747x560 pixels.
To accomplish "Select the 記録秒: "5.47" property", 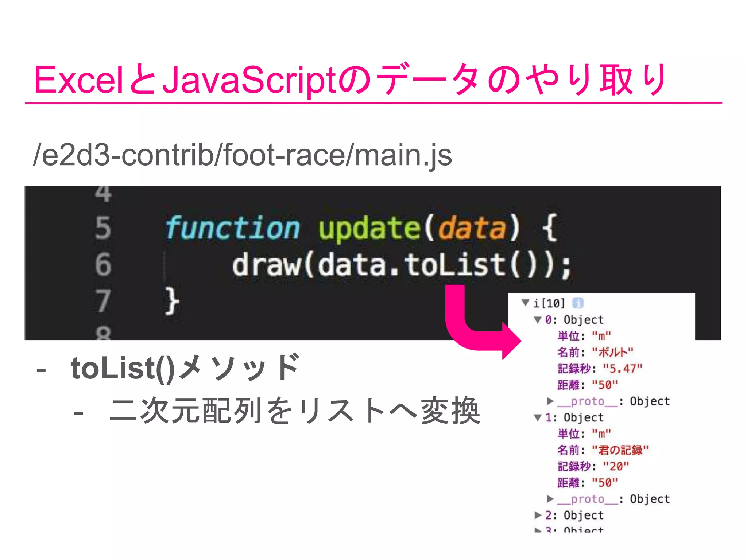I will [600, 369].
